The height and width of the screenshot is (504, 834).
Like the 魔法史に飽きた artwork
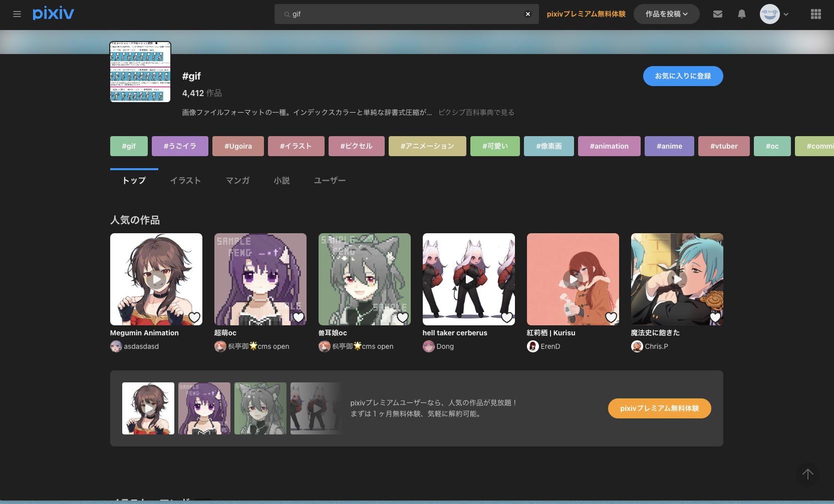click(715, 317)
